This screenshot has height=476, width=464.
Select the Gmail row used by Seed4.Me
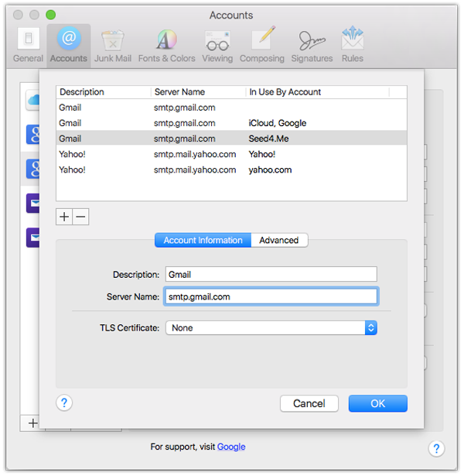[x=231, y=139]
